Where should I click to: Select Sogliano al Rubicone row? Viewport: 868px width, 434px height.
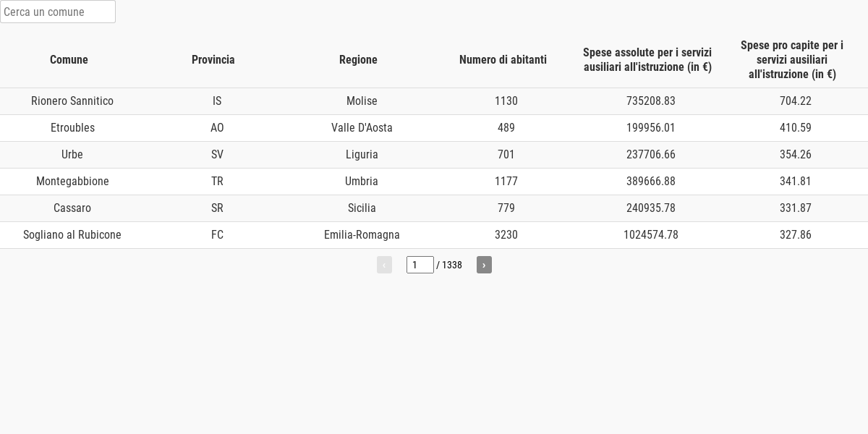[434, 235]
